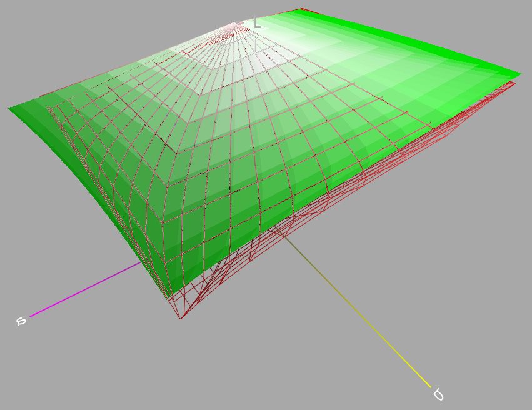Select the L axis label at the peak
Screen dimensions: 532x410
point(256,23)
